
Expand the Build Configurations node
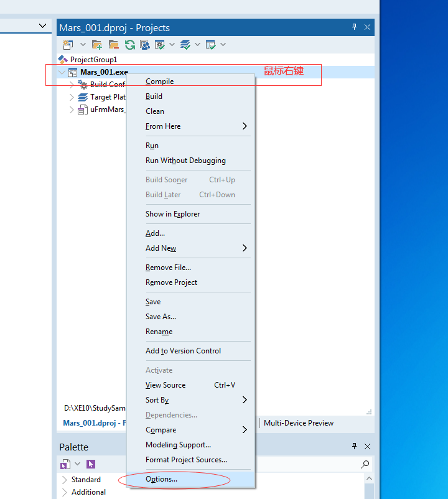pyautogui.click(x=72, y=85)
